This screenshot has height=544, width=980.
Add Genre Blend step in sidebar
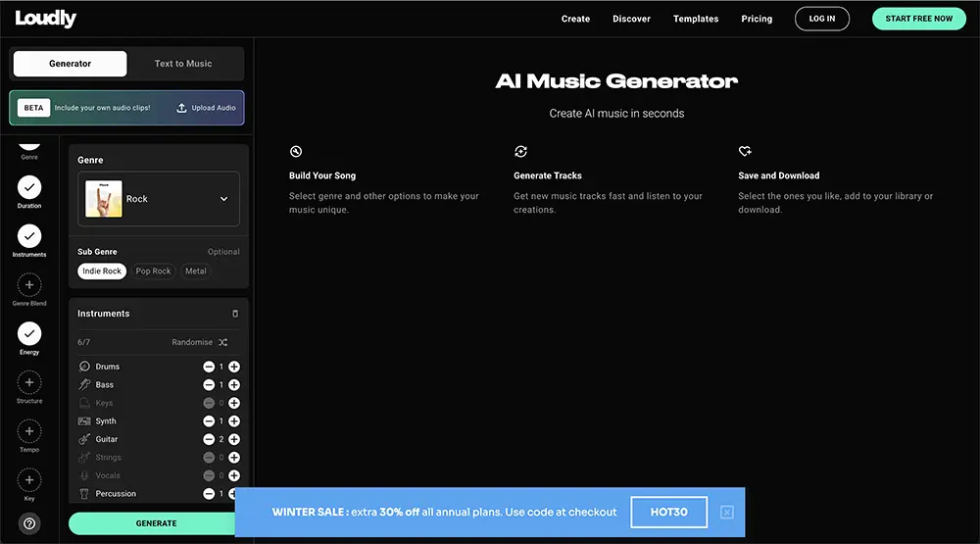(29, 285)
